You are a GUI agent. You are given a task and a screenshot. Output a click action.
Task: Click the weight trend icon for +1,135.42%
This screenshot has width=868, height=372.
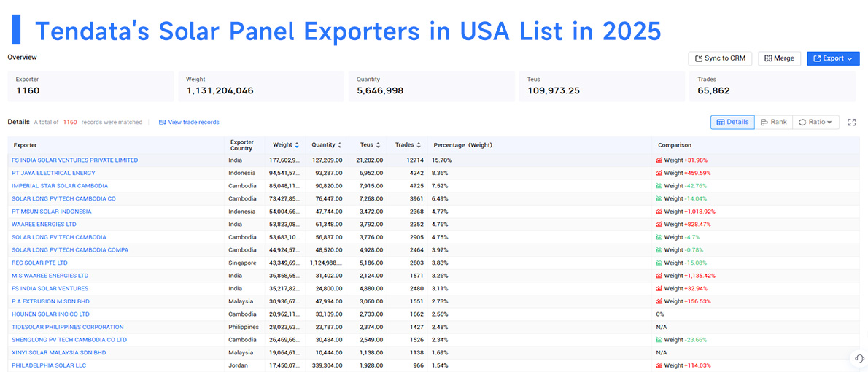pos(659,276)
